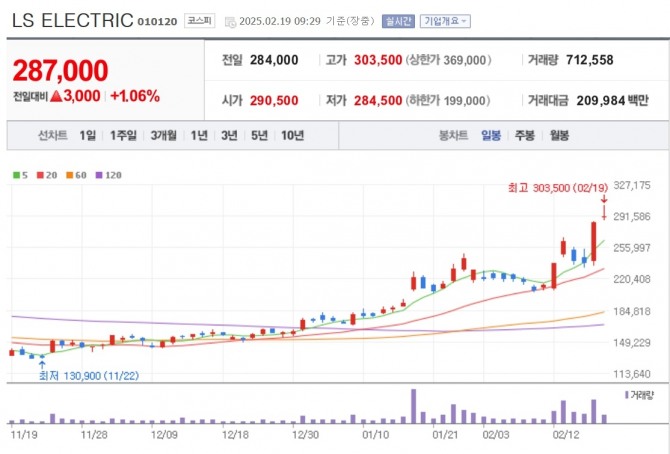The width and height of the screenshot is (670, 454).
Task: Select the 1주일 line chart period
Action: tap(123, 136)
